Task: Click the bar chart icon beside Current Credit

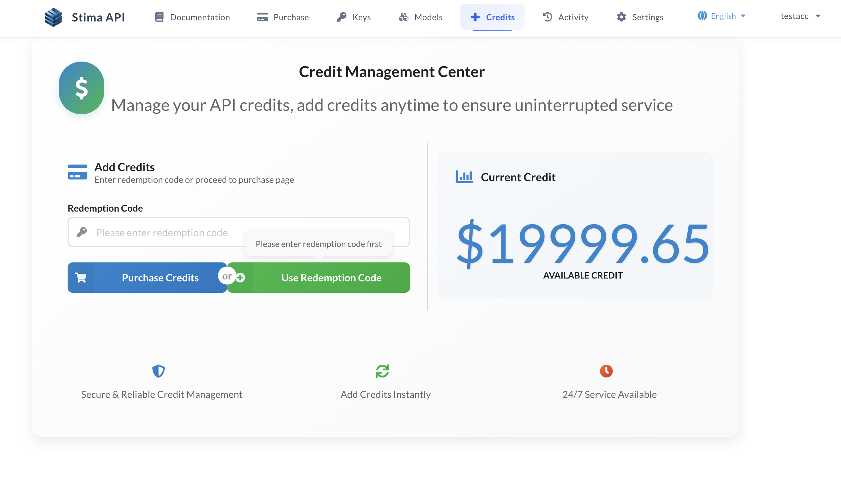Action: click(464, 177)
